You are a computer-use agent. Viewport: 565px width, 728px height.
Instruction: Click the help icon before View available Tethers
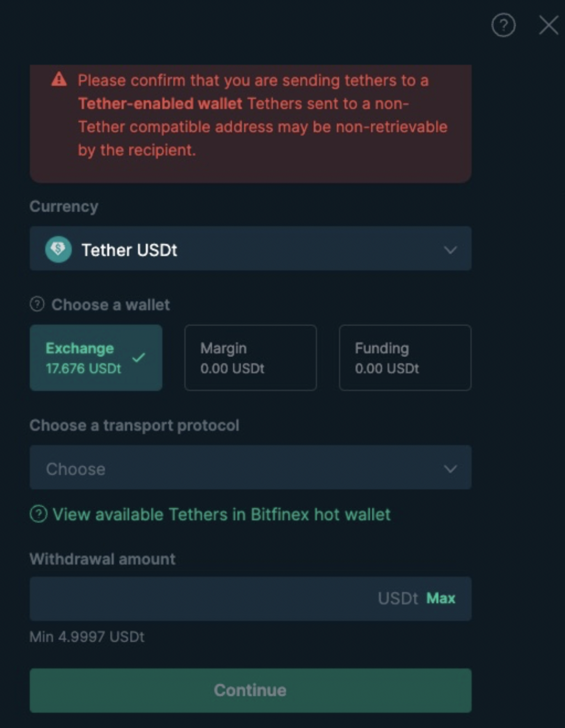pos(38,514)
